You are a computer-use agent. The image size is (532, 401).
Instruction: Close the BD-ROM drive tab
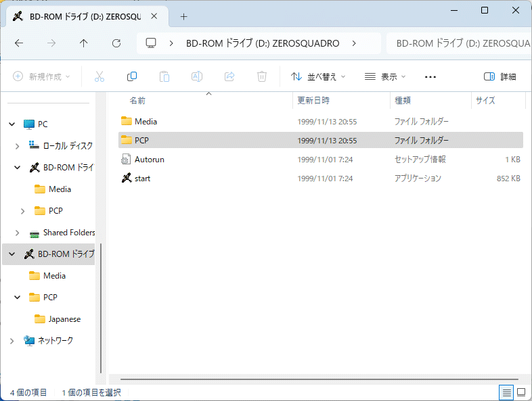tap(154, 16)
